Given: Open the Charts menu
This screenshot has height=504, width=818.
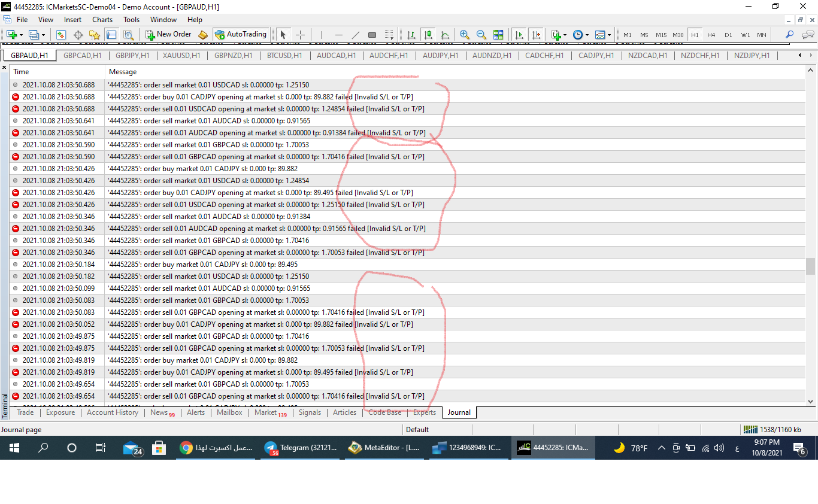Looking at the screenshot, I should [x=102, y=20].
